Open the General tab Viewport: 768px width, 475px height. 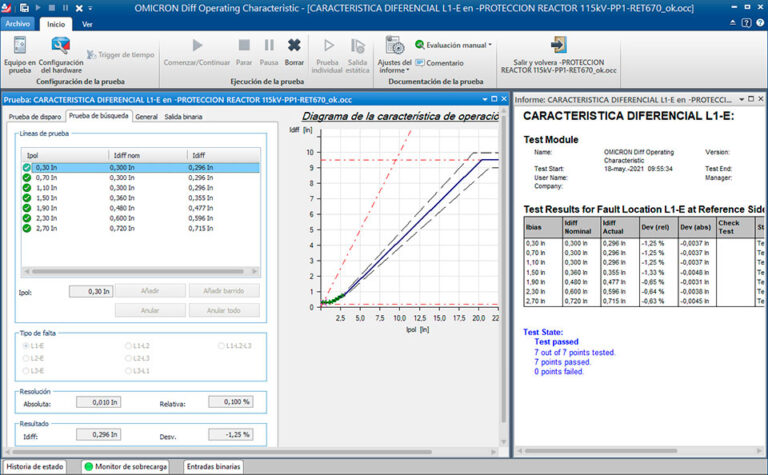[146, 117]
